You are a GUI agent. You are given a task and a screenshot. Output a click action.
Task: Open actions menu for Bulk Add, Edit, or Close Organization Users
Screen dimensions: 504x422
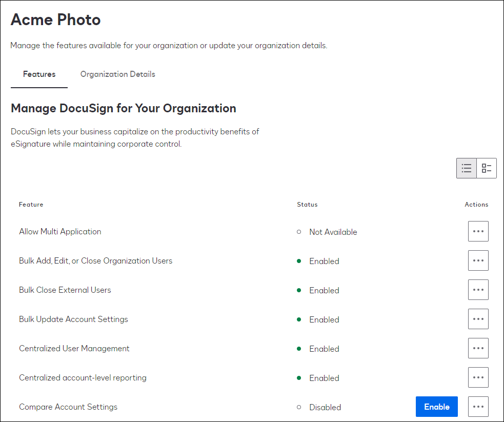[478, 260]
